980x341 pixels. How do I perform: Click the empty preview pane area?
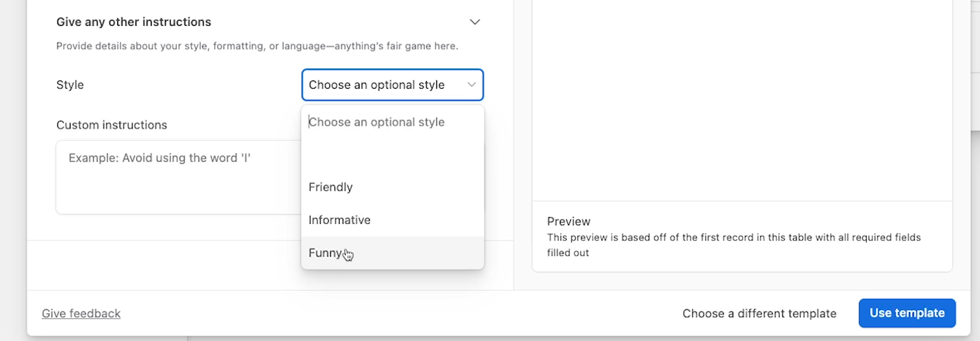(742, 101)
